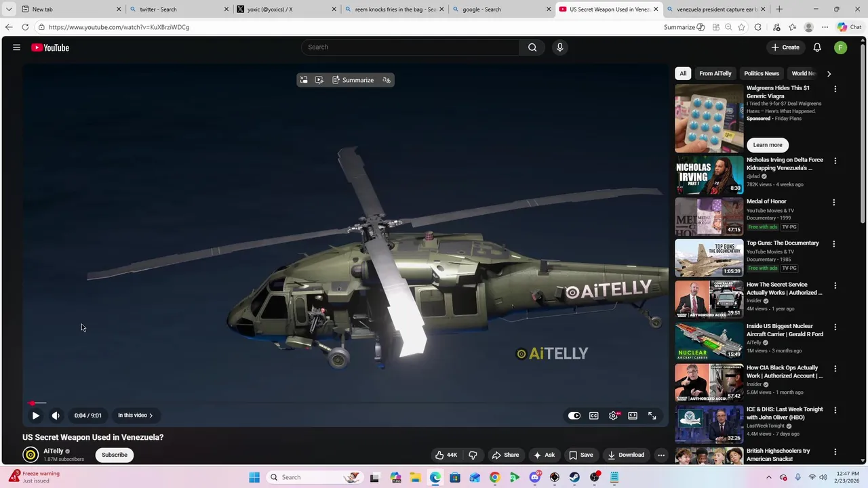Go back to the previous page
This screenshot has height=488, width=868.
[8, 27]
